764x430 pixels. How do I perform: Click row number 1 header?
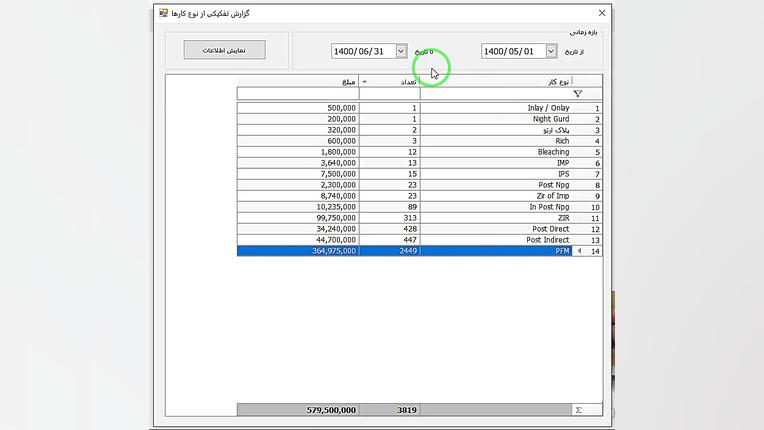[588, 108]
